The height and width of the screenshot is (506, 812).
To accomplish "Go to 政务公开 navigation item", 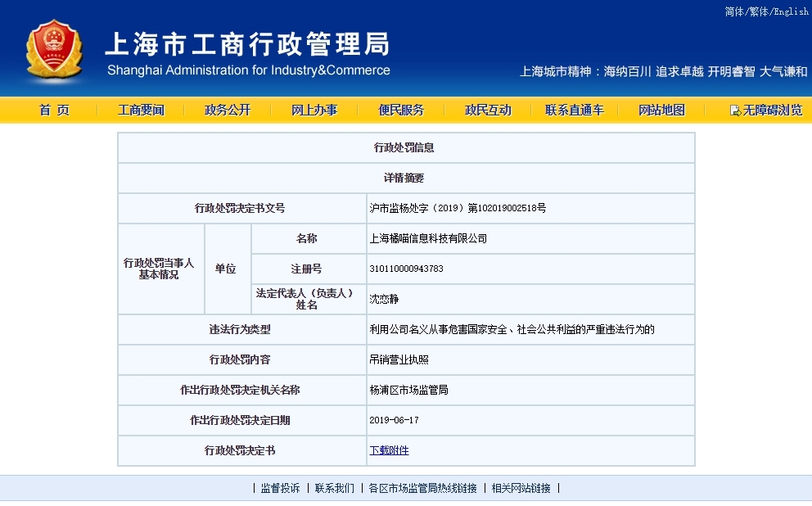I will click(x=228, y=111).
